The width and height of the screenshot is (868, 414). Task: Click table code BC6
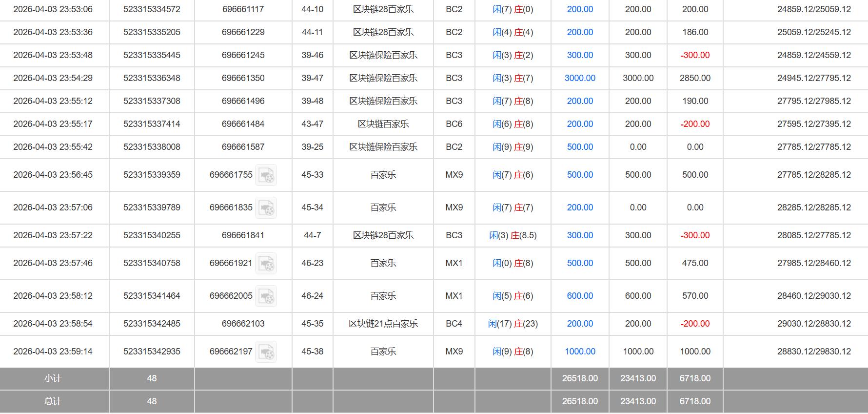click(454, 124)
